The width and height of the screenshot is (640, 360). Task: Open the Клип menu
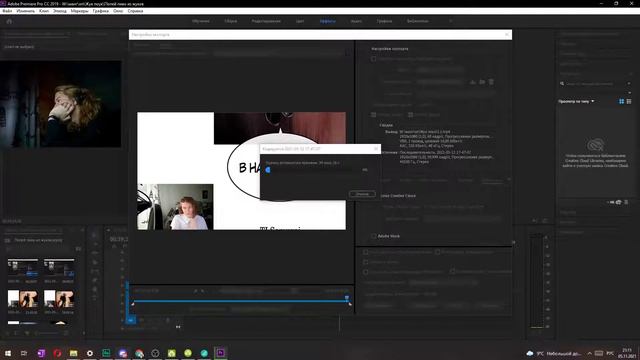pyautogui.click(x=44, y=11)
